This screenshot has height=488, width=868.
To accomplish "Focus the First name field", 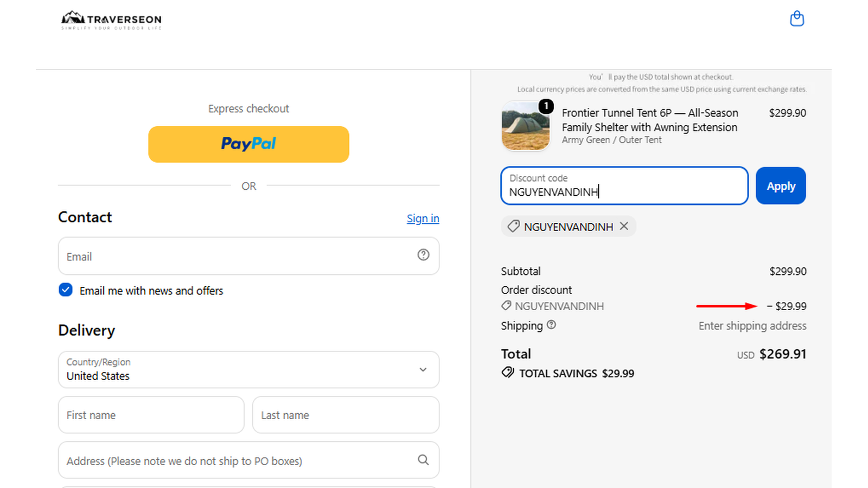I will 151,415.
